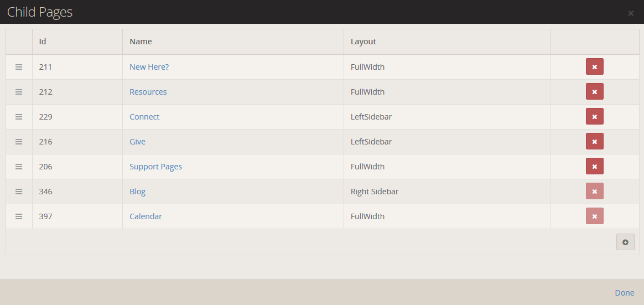Click the reorder handle for Support Pages row
The width and height of the screenshot is (644, 305).
[19, 167]
